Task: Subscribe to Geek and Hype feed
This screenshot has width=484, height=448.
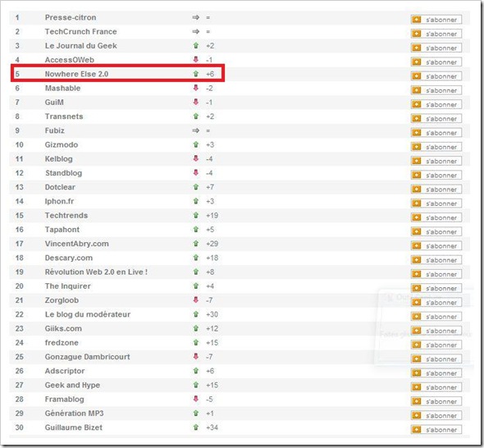Action: coord(436,387)
